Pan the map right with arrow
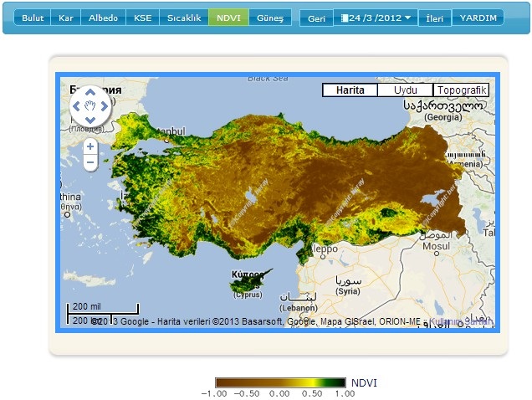Screen dimensions: 532x400 (105, 106)
